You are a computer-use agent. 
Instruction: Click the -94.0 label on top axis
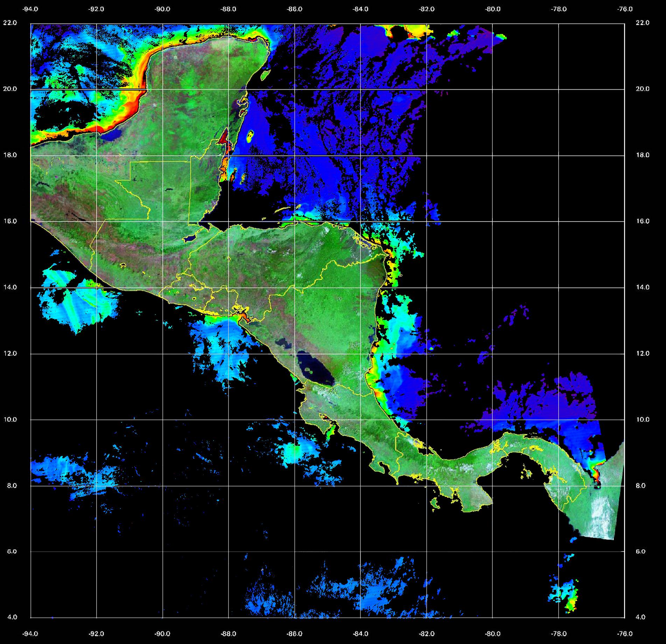click(x=30, y=9)
